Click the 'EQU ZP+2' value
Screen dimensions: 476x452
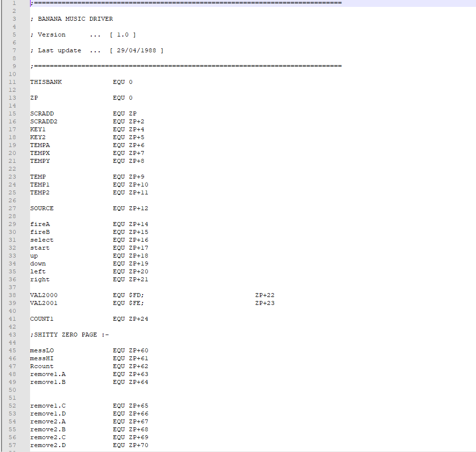point(129,121)
